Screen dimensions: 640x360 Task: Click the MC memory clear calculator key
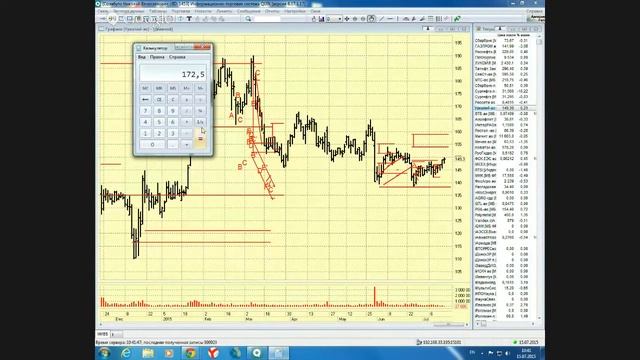[x=145, y=88]
